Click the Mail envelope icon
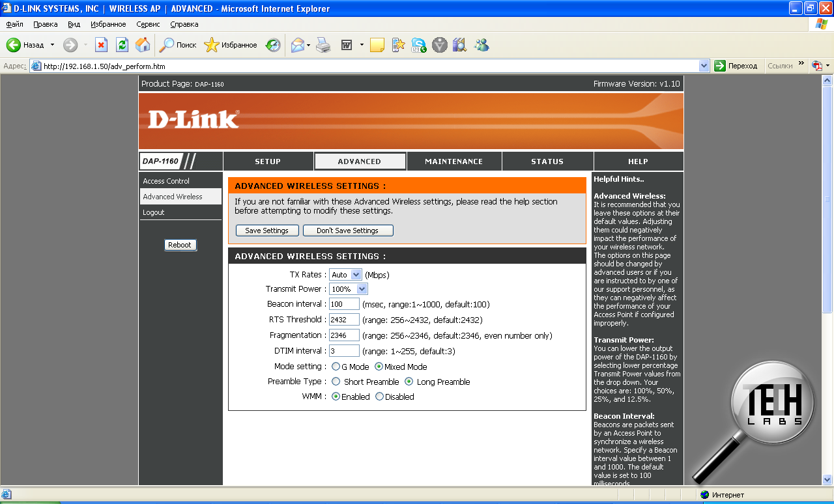This screenshot has width=834, height=504. coord(298,45)
